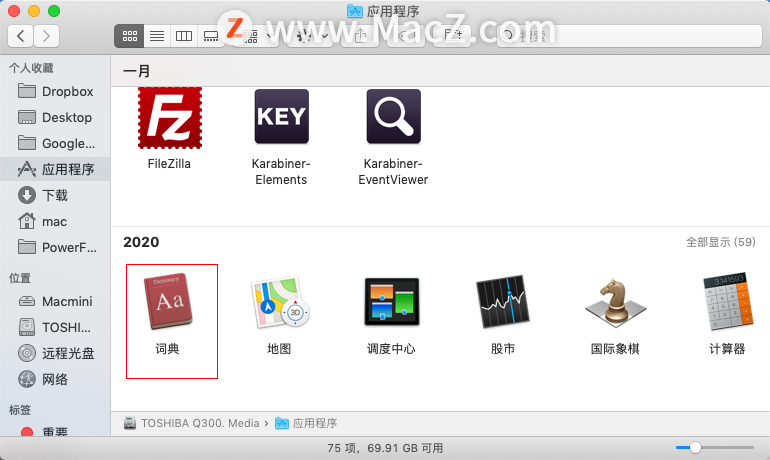Select the 国际象棋 Chess app icon

click(615, 302)
